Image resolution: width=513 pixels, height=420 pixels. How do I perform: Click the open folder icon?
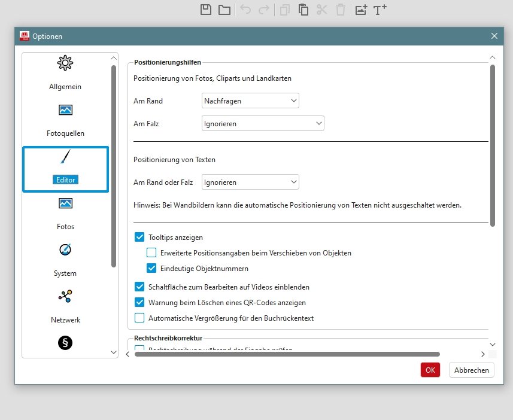pyautogui.click(x=224, y=10)
